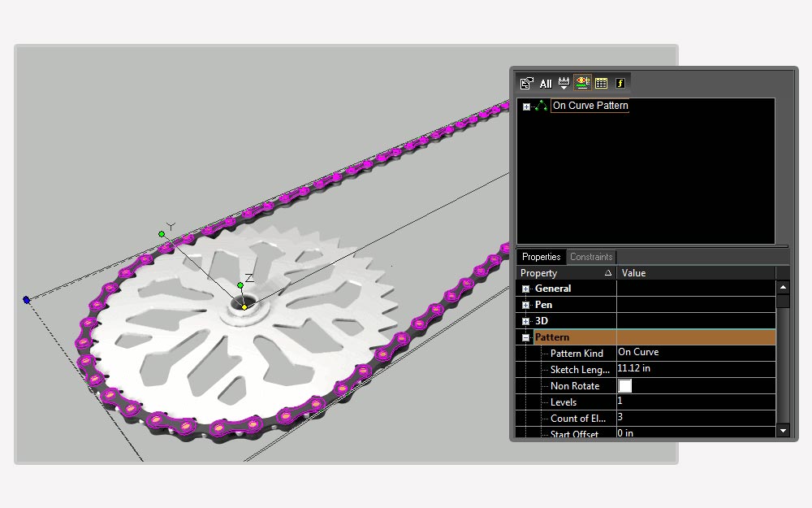Switch to the Constraints tab
812x508 pixels.
tap(591, 257)
